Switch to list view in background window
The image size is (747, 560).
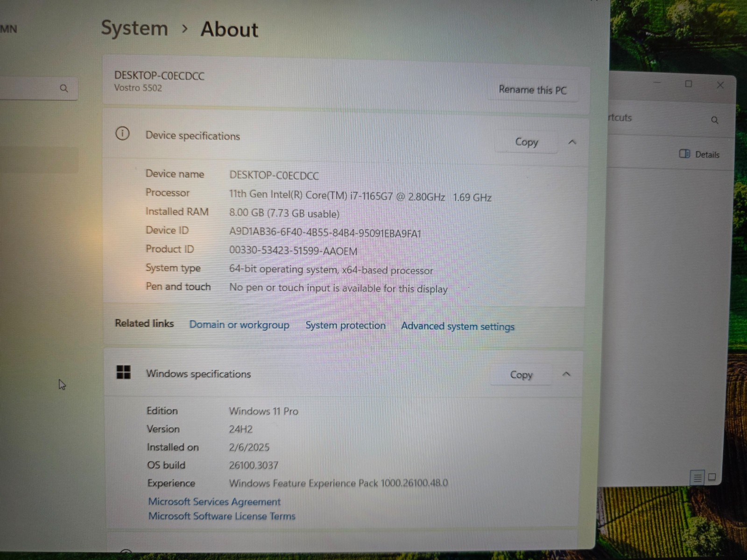tap(697, 477)
